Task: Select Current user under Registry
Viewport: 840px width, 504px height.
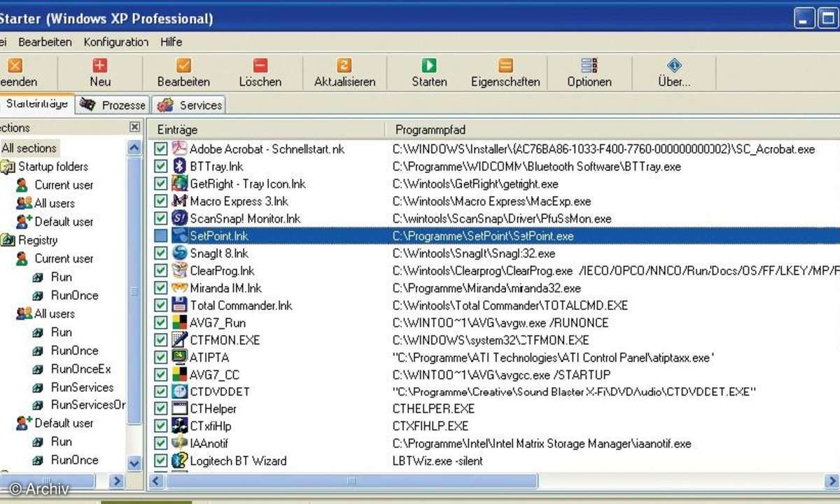Action: [x=64, y=258]
